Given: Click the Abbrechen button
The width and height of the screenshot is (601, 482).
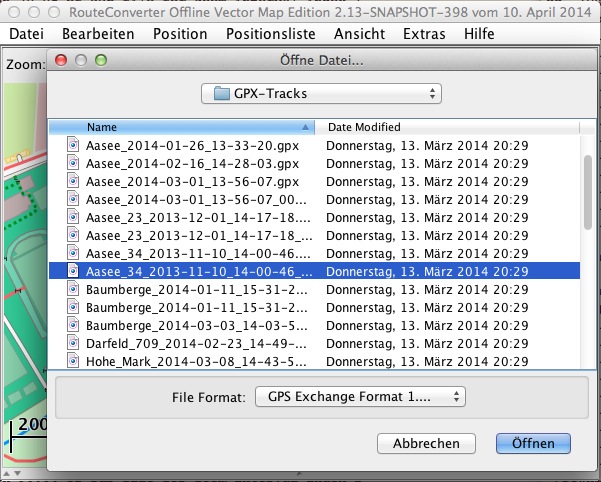Looking at the screenshot, I should coord(426,443).
